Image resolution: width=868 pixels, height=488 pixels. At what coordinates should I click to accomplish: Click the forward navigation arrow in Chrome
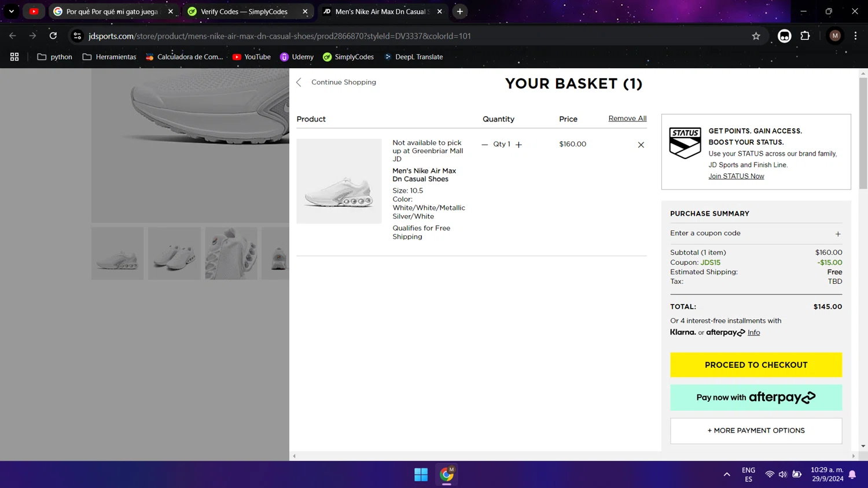tap(33, 36)
